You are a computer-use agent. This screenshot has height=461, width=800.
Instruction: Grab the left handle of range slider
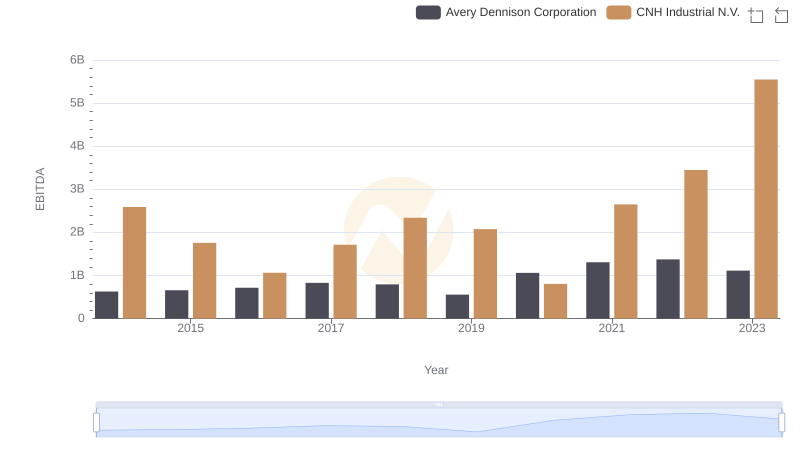pos(96,422)
